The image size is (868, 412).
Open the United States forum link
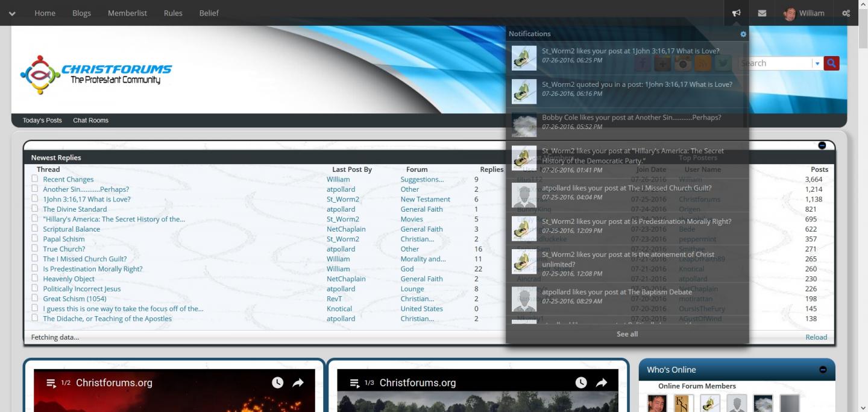(x=421, y=308)
